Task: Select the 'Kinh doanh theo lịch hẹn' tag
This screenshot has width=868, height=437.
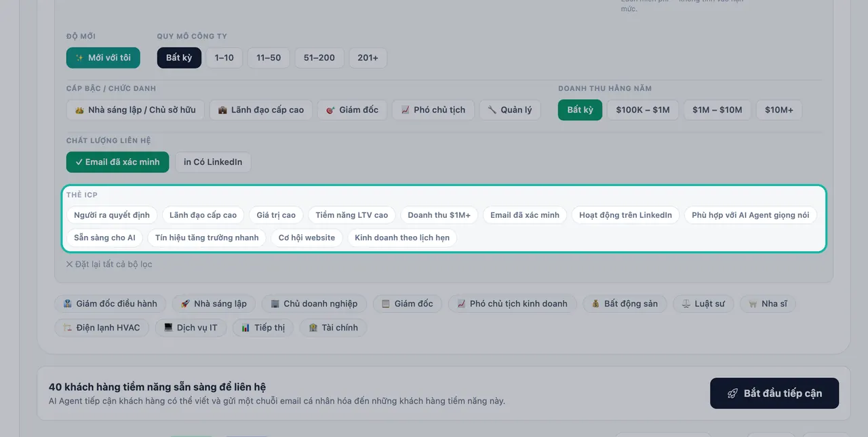Action: 402,237
